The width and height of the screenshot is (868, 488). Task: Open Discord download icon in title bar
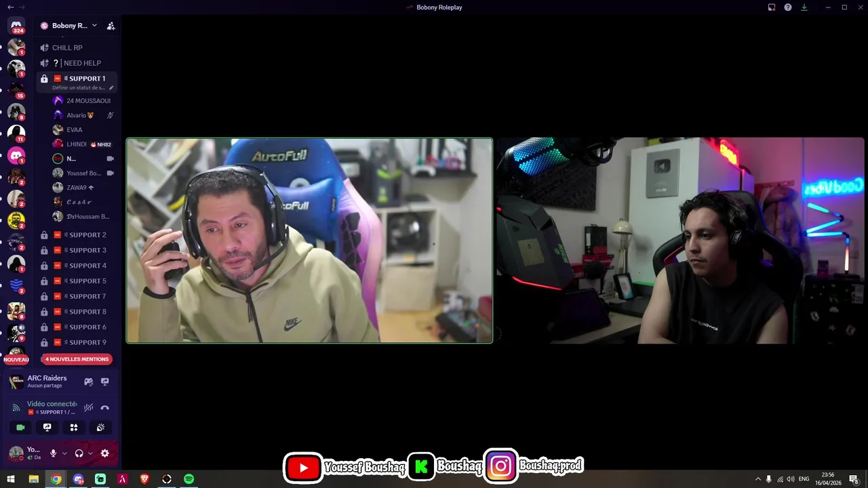[x=804, y=7]
